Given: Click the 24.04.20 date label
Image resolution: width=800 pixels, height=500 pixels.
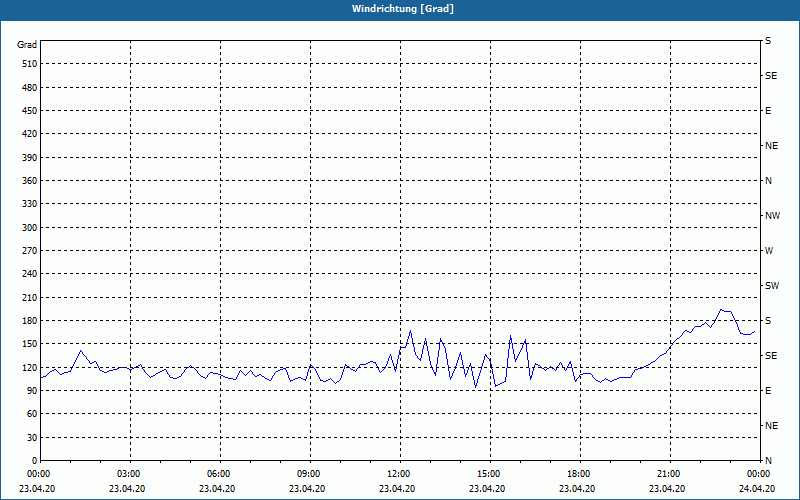Looking at the screenshot, I should [757, 489].
